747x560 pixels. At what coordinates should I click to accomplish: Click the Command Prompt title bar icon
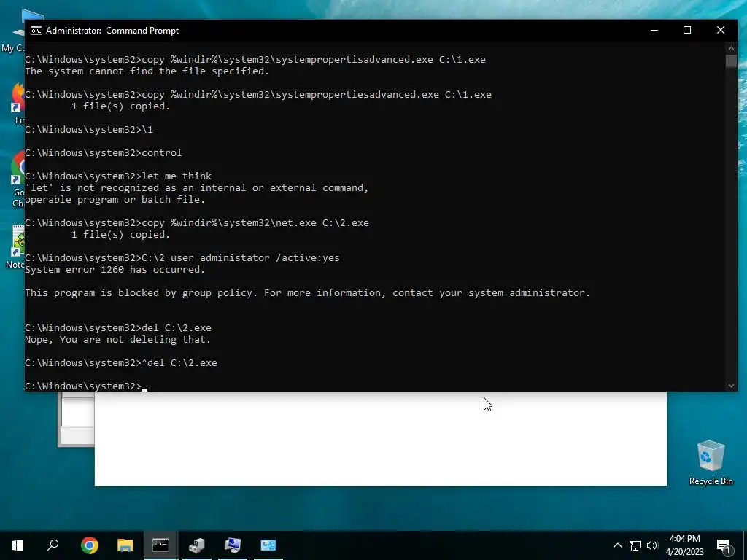click(36, 31)
